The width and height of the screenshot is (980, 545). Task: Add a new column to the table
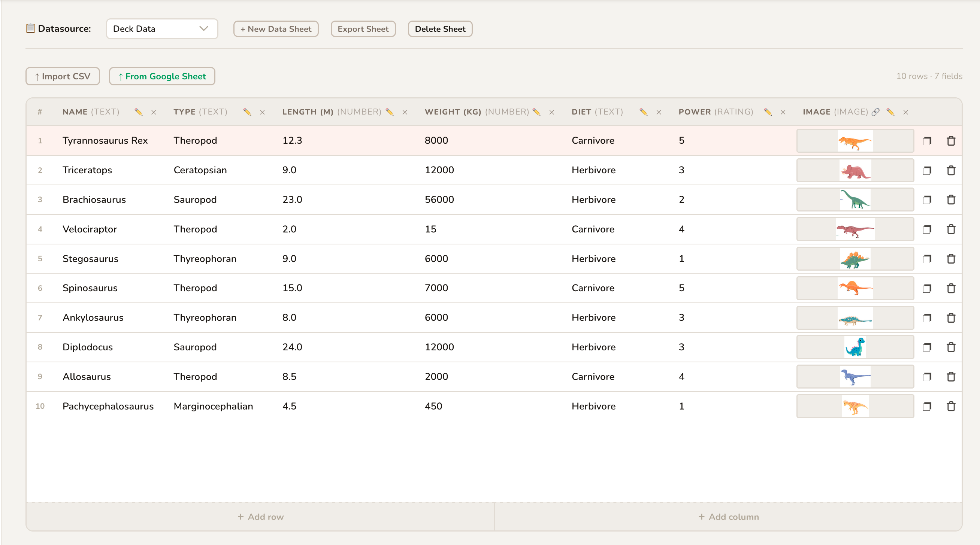click(x=728, y=517)
